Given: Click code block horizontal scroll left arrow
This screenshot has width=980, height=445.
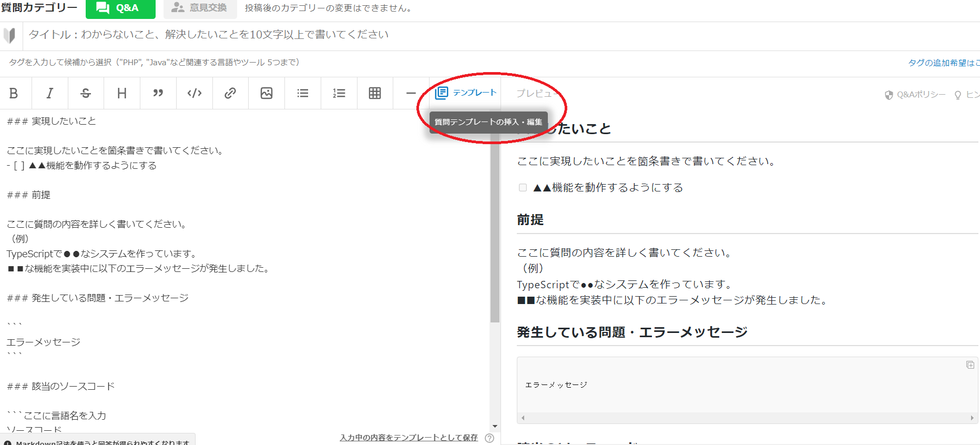Looking at the screenshot, I should point(523,418).
